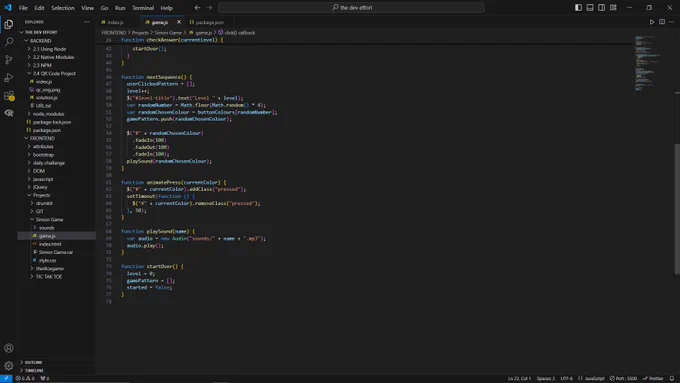680x383 pixels.
Task: Open the Simon Game.rar file
Action: pos(57,252)
